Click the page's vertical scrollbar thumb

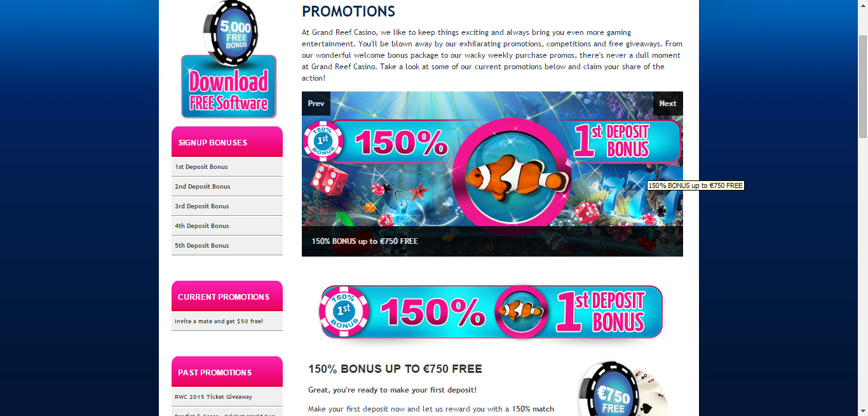click(863, 86)
